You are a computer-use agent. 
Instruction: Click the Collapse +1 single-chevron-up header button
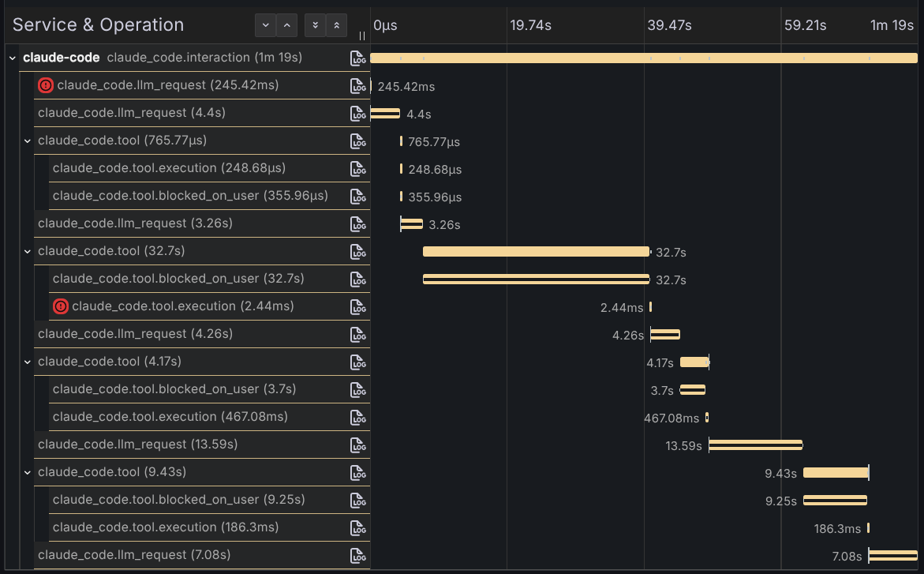(x=287, y=25)
